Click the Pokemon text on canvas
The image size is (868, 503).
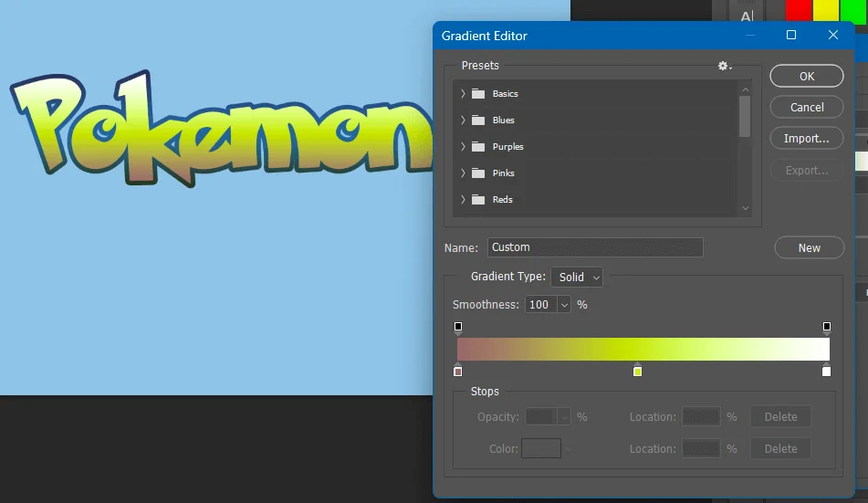click(222, 131)
